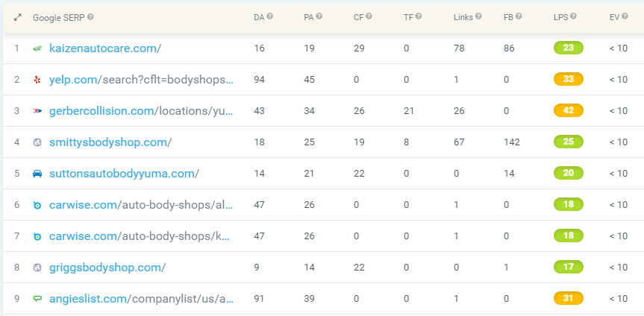Click the Yelp favicon in row 2
This screenshot has height=316, width=644.
(x=37, y=80)
